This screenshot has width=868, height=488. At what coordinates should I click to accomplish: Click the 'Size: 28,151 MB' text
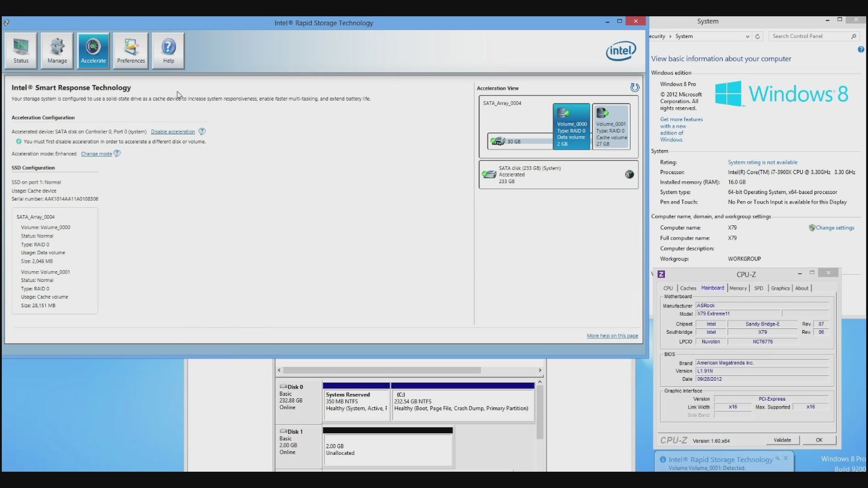(38, 306)
